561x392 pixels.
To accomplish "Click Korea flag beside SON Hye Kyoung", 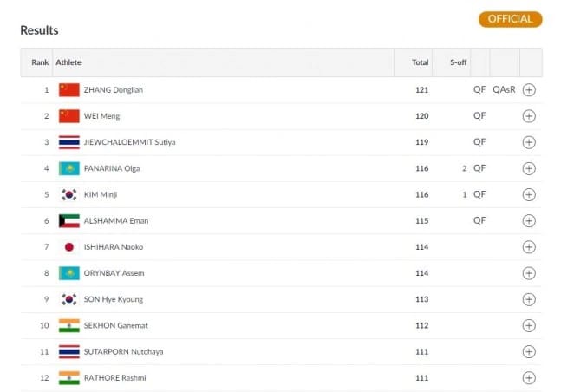I will coord(69,299).
